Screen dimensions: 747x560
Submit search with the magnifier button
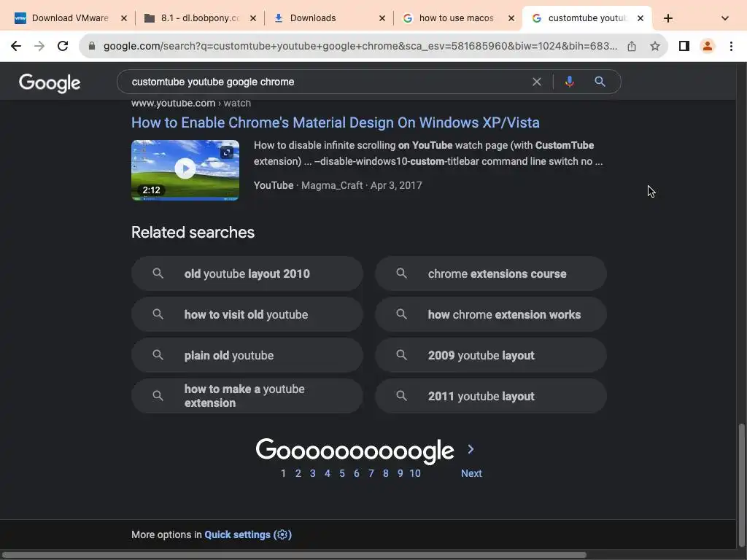[x=600, y=82]
